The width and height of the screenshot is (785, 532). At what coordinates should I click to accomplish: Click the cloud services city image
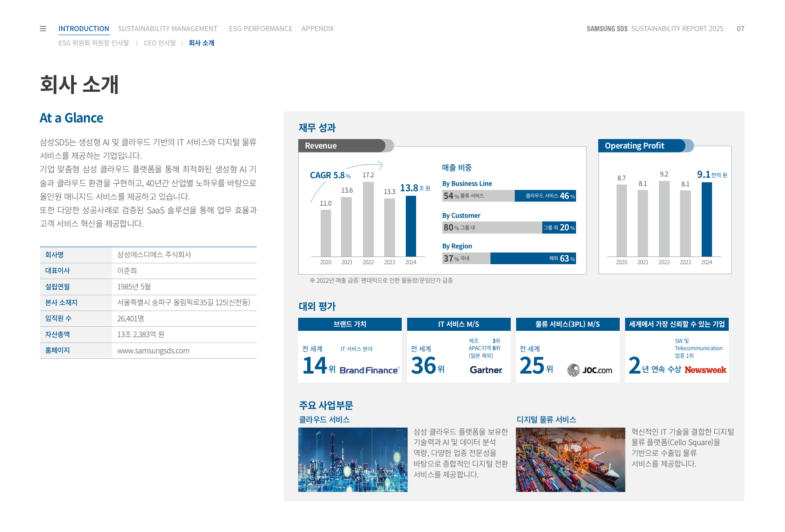(x=353, y=460)
